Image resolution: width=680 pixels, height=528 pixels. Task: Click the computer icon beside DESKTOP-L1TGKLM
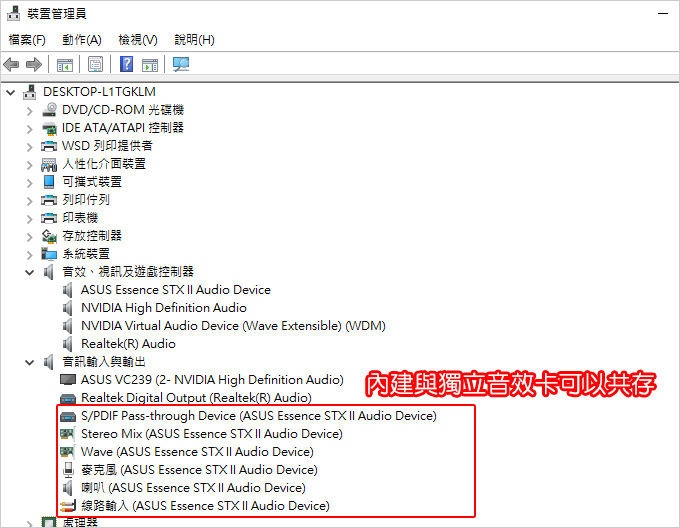(29, 92)
